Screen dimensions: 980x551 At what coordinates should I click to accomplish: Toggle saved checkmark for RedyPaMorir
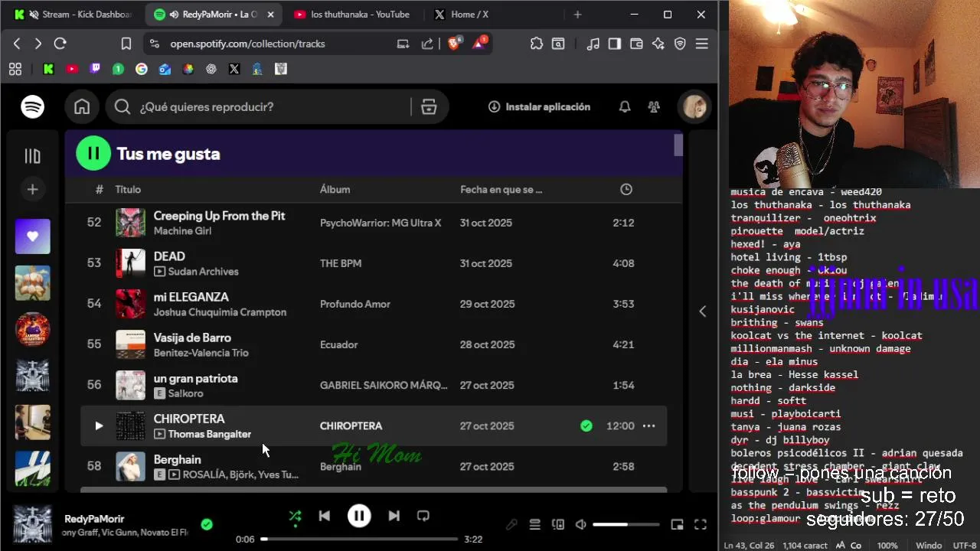coord(207,524)
